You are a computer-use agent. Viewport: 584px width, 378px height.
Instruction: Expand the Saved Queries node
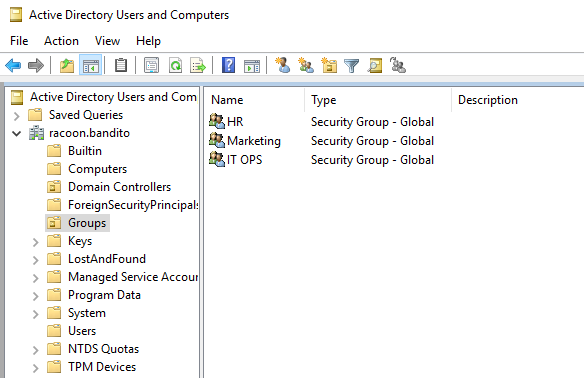point(16,116)
